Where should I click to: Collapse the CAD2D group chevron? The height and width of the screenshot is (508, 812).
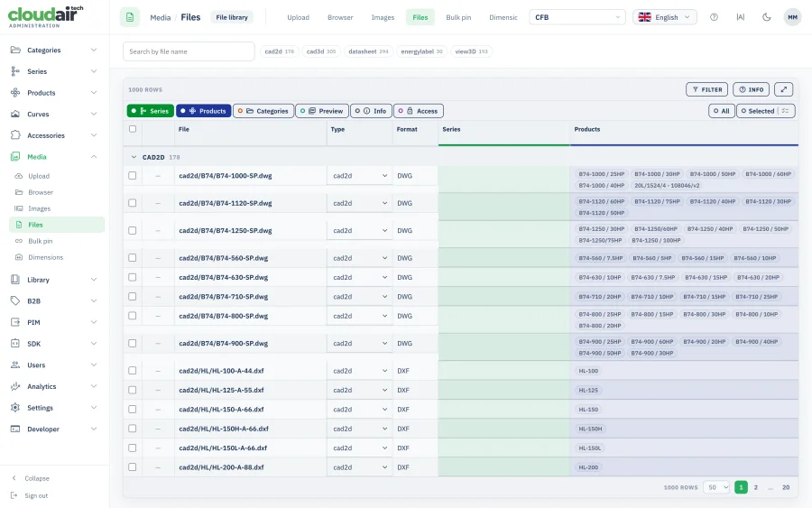pyautogui.click(x=134, y=157)
